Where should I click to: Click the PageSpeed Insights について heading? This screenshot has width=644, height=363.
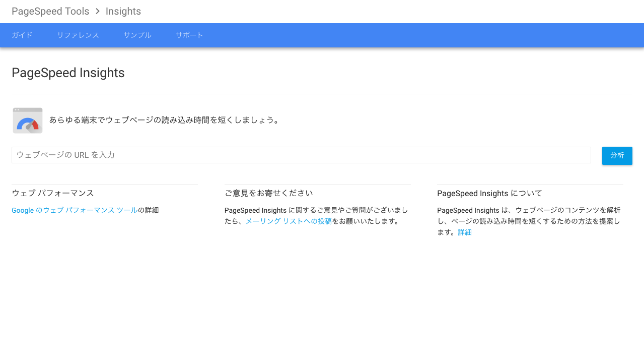[489, 193]
